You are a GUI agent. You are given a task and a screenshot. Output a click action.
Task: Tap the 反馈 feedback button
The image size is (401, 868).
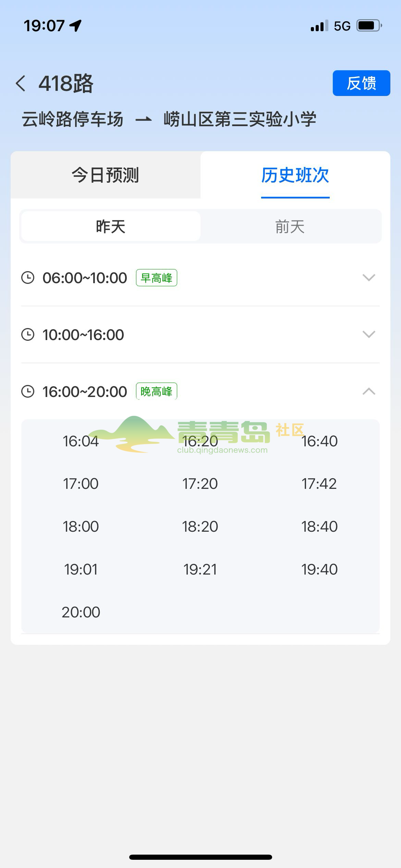[361, 83]
